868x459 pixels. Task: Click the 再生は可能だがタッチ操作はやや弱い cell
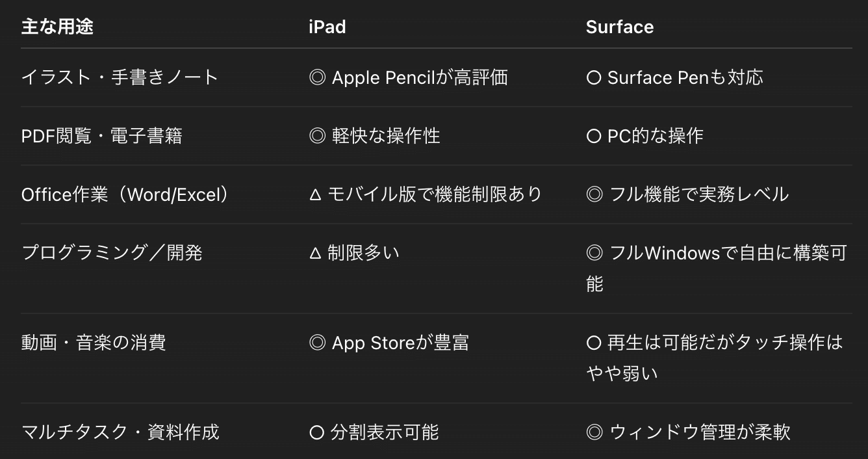point(715,358)
